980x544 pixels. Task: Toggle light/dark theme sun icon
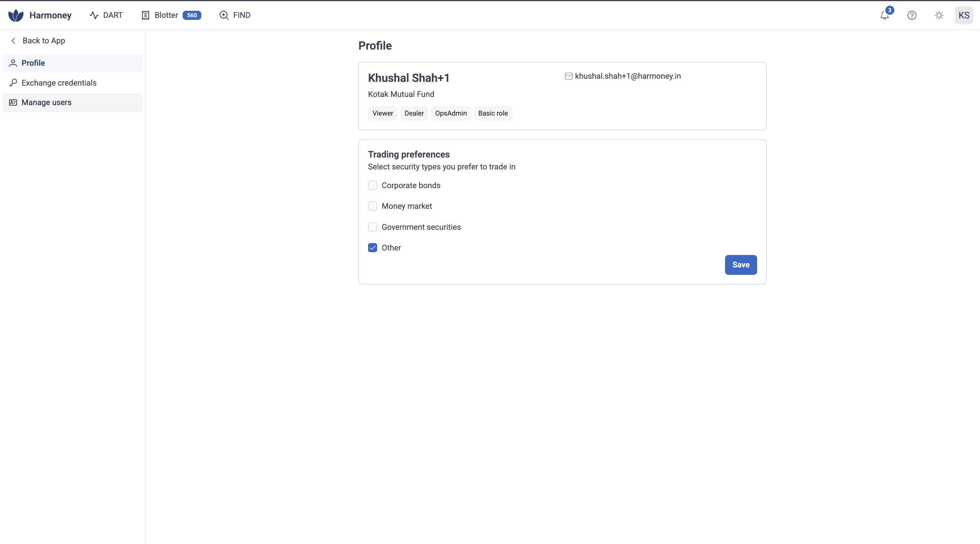[x=939, y=15]
